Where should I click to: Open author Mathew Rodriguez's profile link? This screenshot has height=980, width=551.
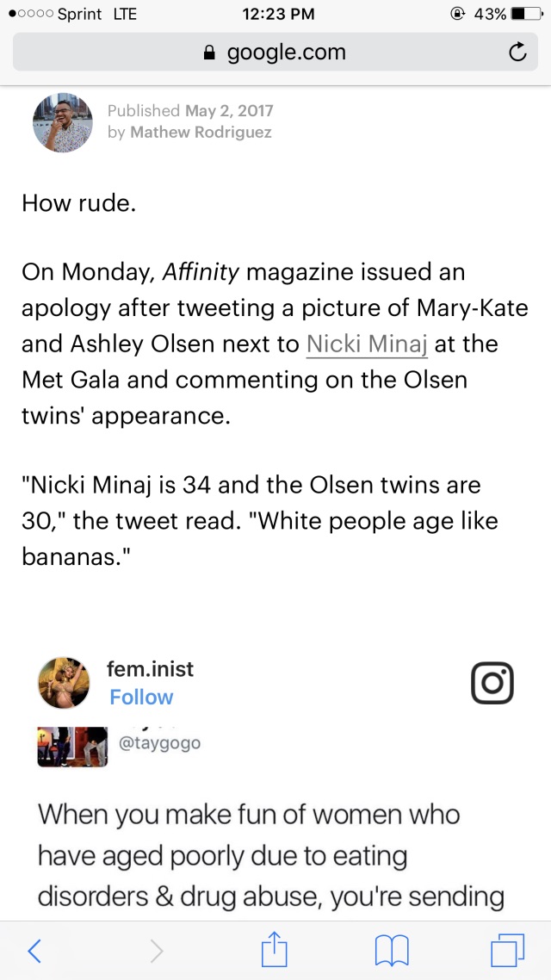coord(201,133)
